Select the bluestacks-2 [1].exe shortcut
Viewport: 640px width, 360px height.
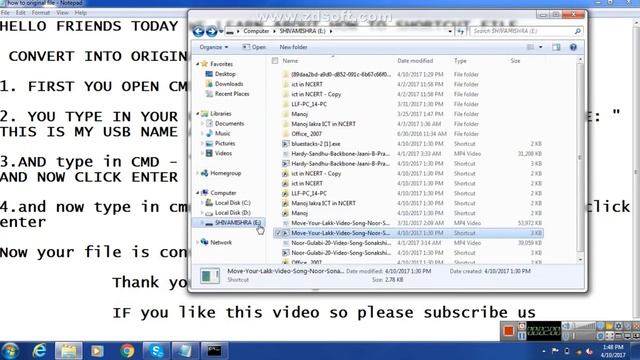[408, 144]
